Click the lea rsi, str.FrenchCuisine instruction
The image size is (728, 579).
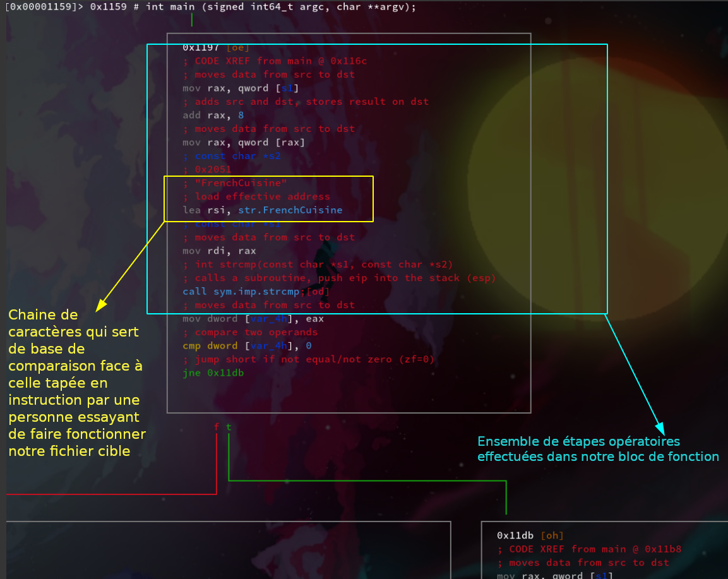coord(263,210)
